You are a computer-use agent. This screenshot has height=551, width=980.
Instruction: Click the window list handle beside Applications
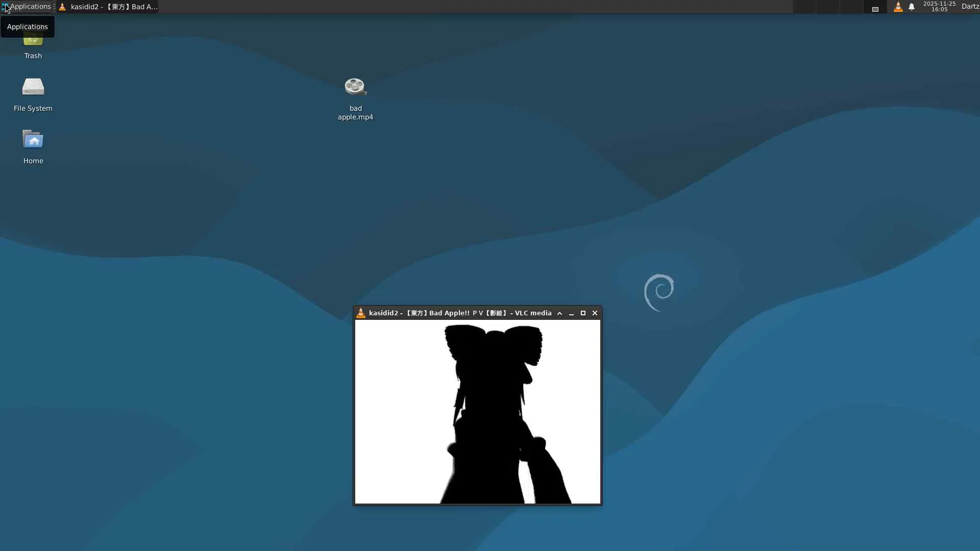[54, 7]
